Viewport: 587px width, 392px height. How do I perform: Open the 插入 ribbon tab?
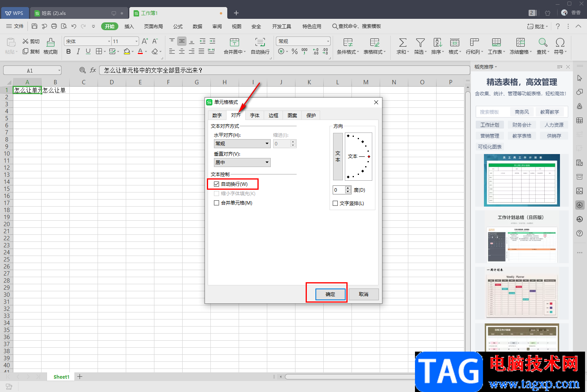[129, 26]
